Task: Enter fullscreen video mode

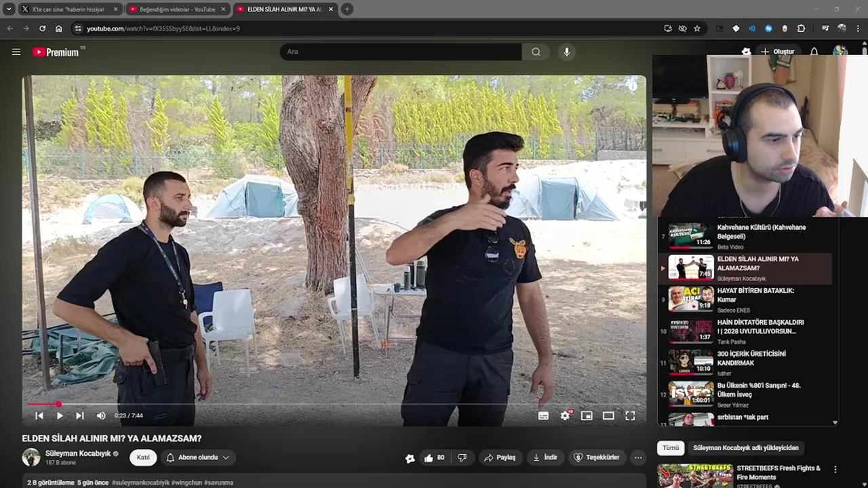Action: click(630, 415)
